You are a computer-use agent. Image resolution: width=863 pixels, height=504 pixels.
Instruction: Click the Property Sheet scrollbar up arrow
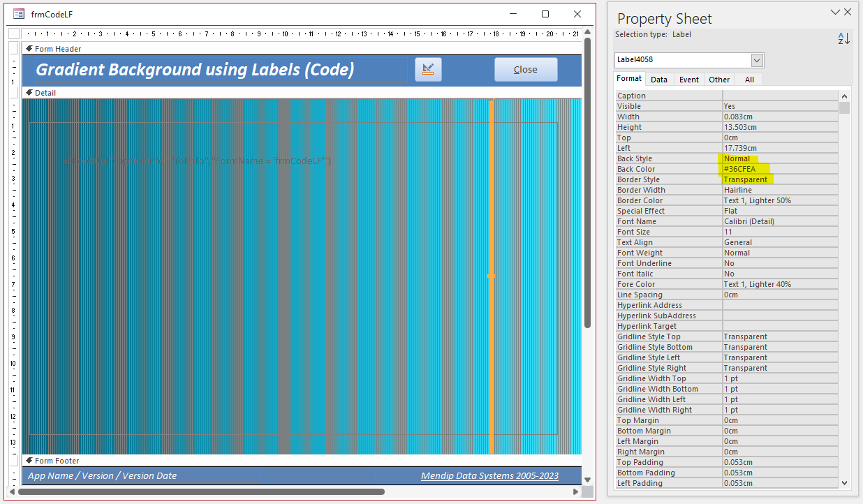tap(845, 96)
